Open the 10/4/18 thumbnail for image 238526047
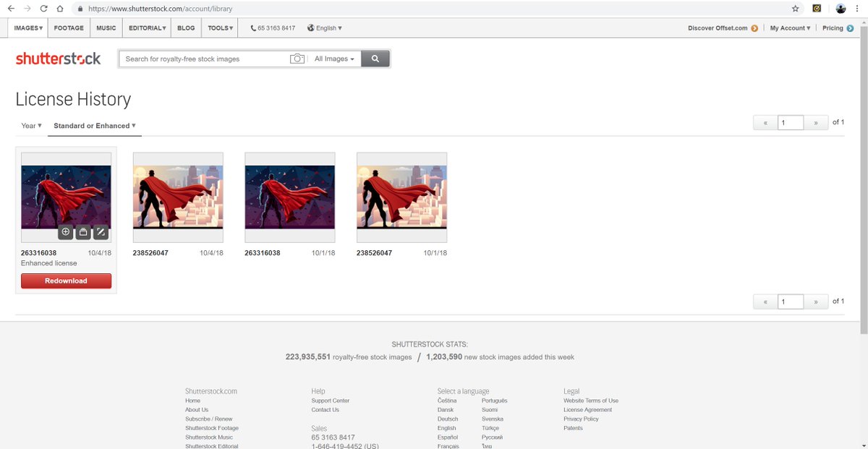 178,197
